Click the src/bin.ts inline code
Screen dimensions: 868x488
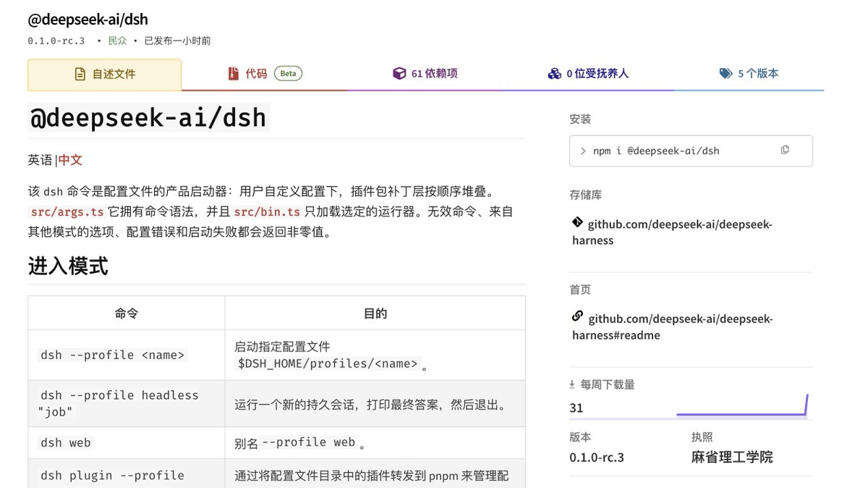click(267, 212)
